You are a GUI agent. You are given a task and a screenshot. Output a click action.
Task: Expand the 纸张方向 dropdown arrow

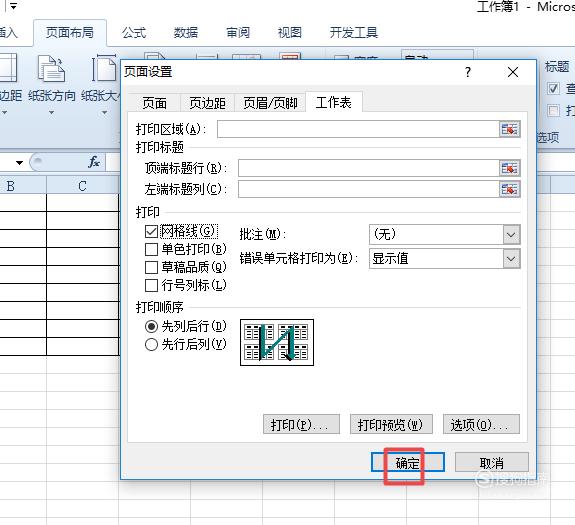[51, 112]
